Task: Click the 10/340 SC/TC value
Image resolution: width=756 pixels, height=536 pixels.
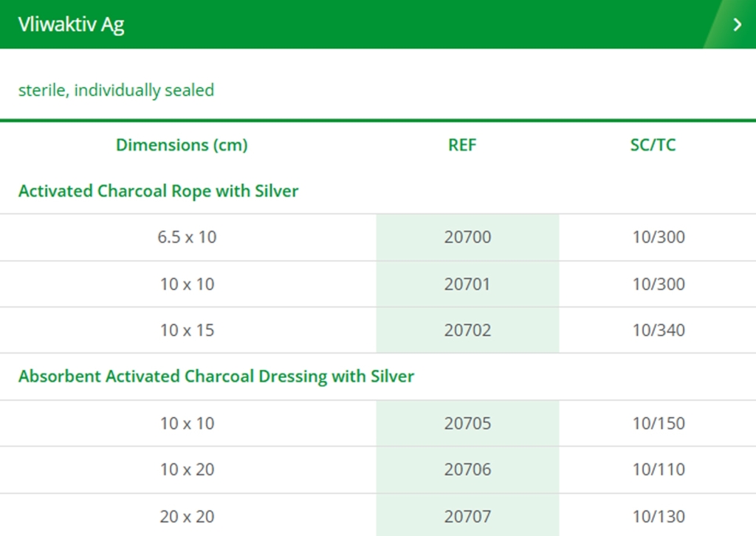Action: click(x=659, y=330)
